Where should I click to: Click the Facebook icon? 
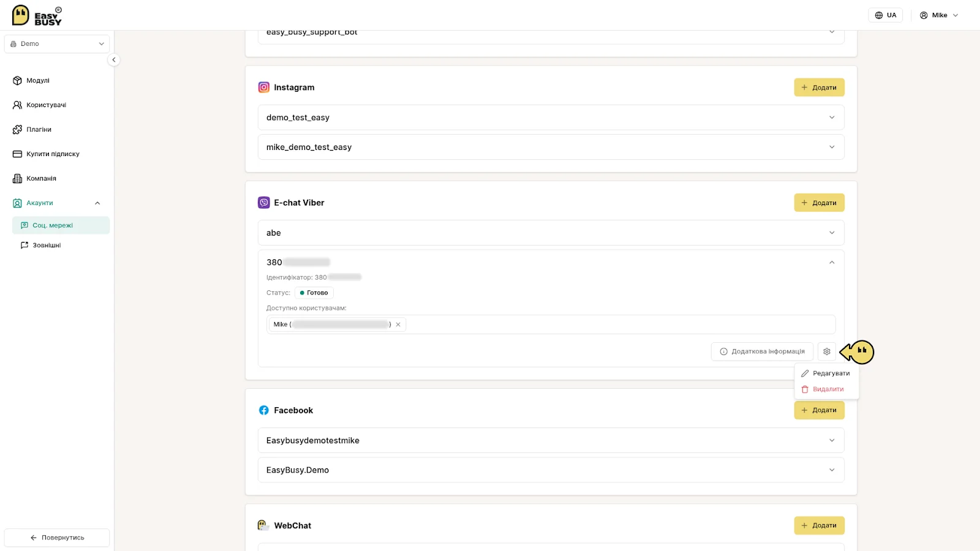tap(264, 410)
